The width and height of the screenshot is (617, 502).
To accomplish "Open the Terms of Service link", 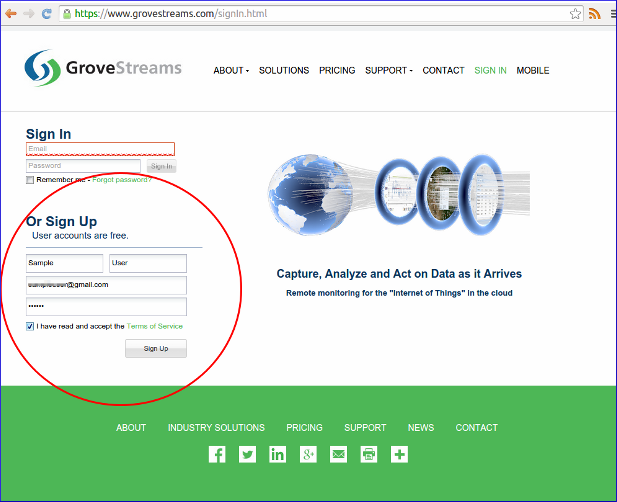I will [x=155, y=326].
